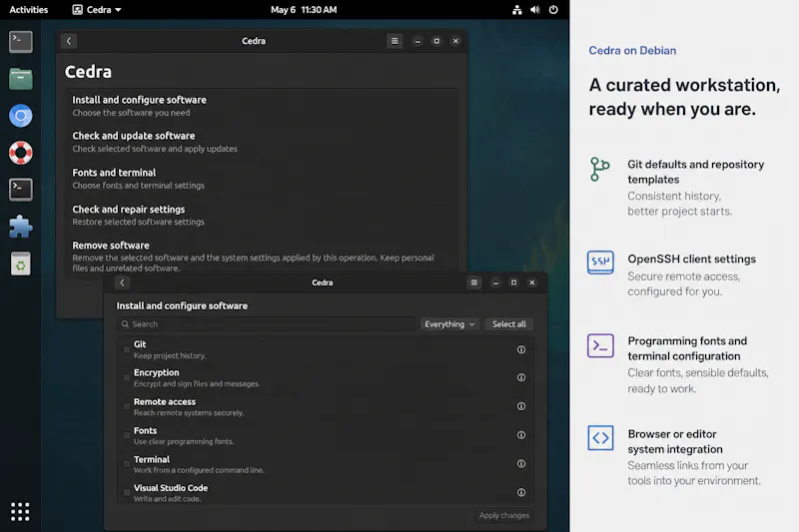Click the large Cedra page heading
The image size is (799, 532).
pos(88,72)
